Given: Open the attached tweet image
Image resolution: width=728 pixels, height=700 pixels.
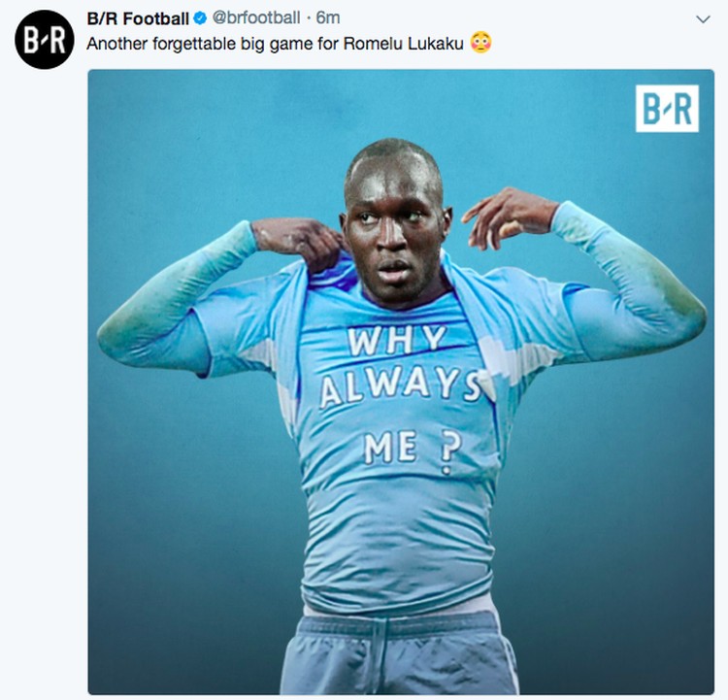Looking at the screenshot, I should click(401, 382).
